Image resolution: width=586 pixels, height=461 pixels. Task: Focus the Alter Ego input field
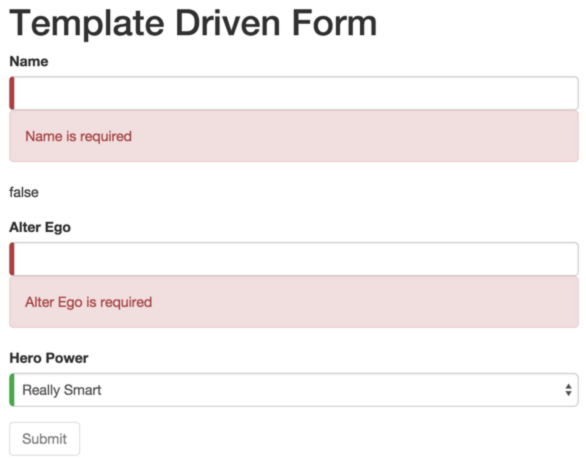[x=294, y=259]
